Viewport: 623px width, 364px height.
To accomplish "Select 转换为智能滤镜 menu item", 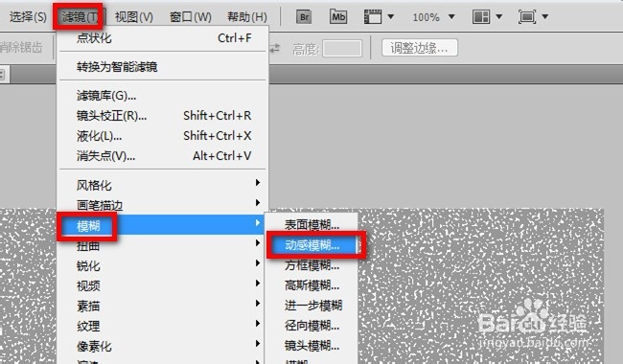I will click(163, 67).
